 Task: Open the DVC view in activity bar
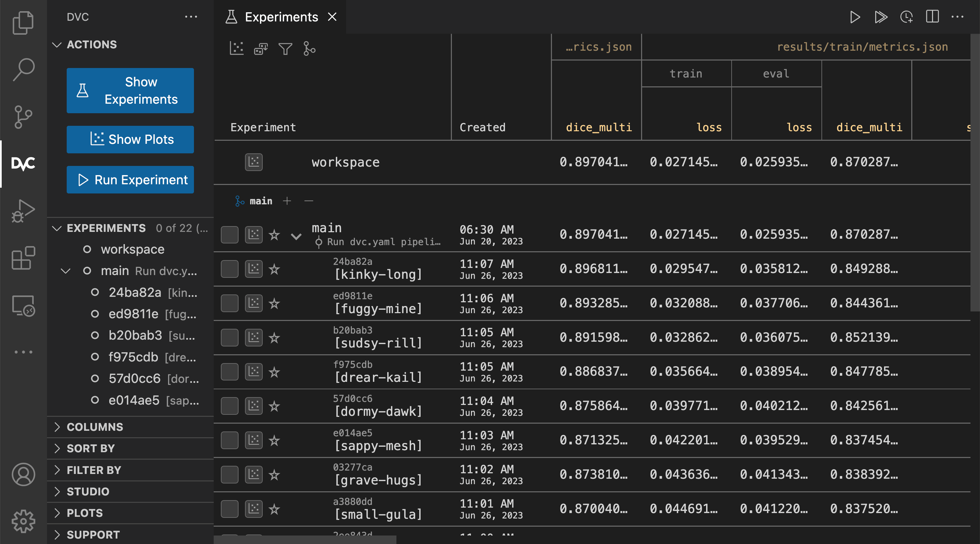coord(23,164)
